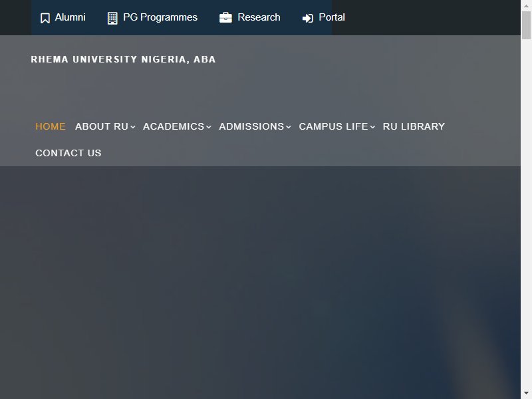
Task: Click the vertical scrollbar thumb
Action: 526,25
